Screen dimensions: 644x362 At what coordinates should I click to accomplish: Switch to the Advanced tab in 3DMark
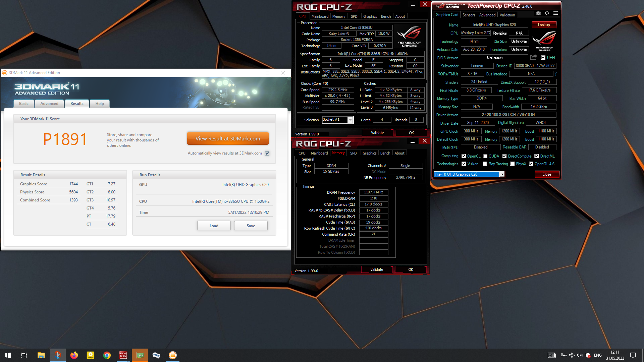(x=49, y=104)
